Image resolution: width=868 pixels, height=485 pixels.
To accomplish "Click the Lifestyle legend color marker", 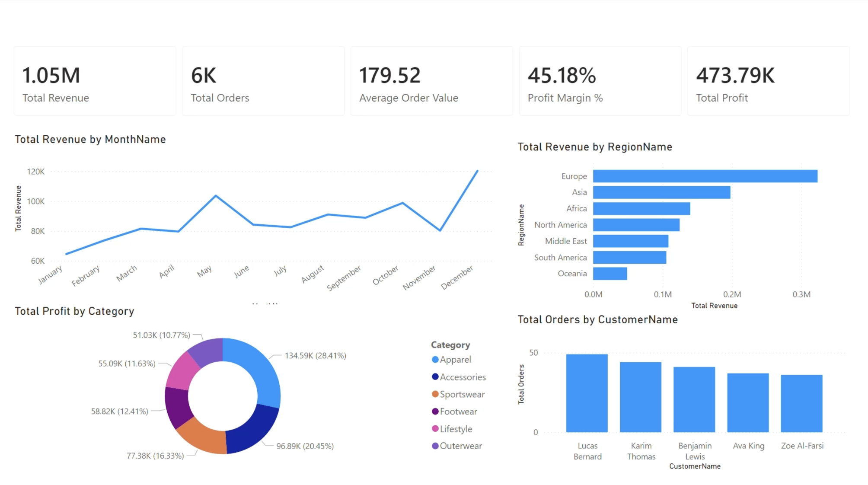I will 435,429.
